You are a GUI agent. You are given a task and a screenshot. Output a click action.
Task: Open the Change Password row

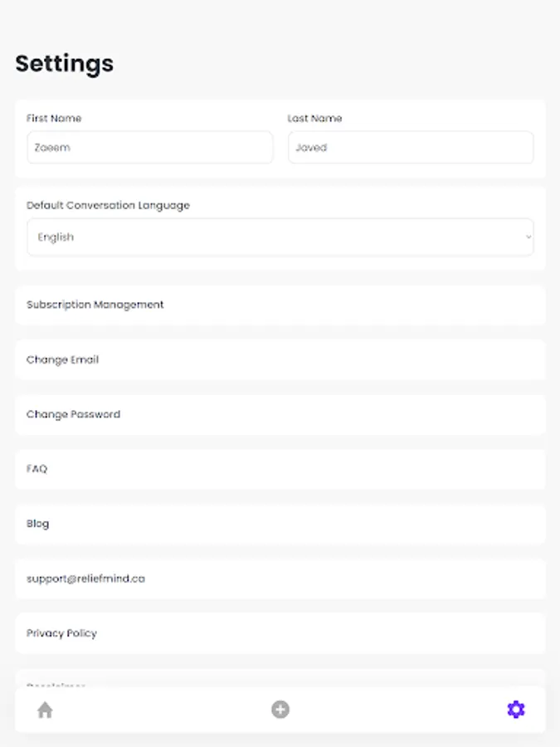click(x=280, y=414)
